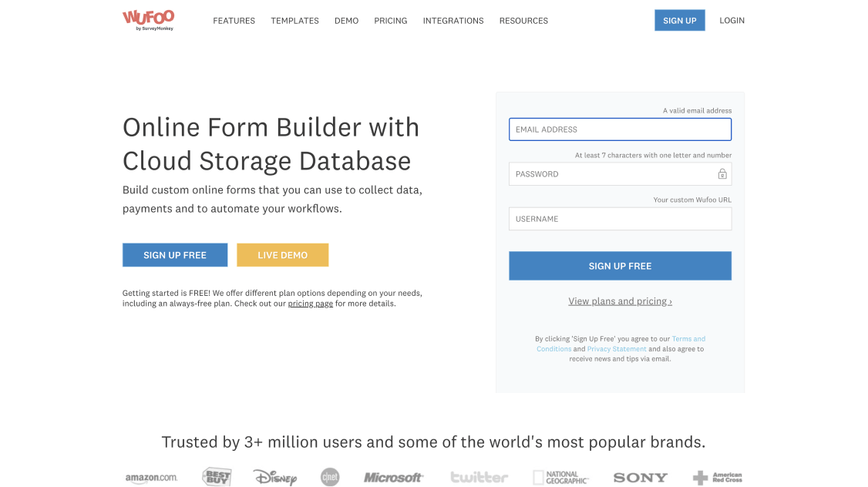Click the 'A valid email address' hint

698,111
